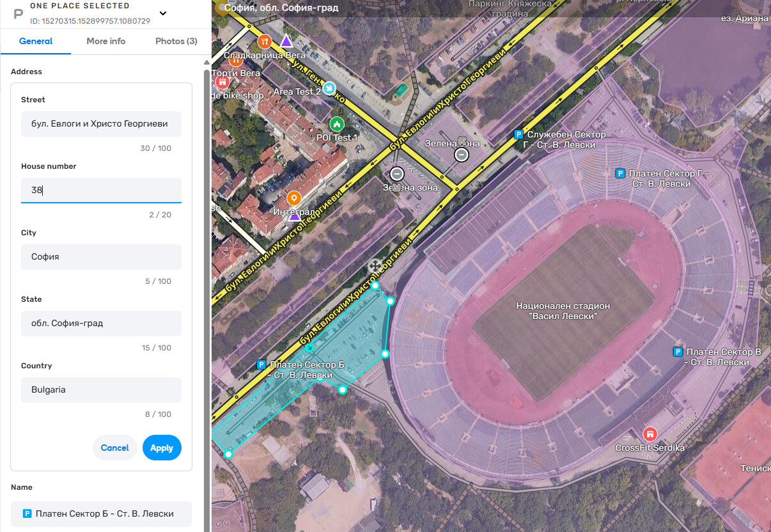The width and height of the screenshot is (771, 532).
Task: Click the Cancel button
Action: point(115,448)
